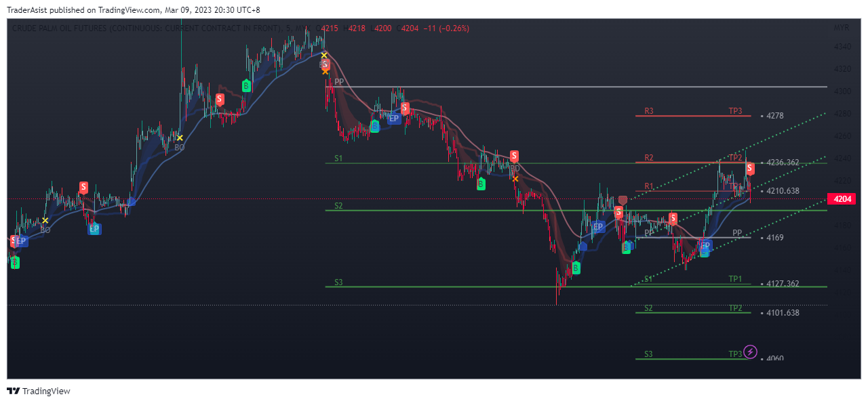The image size is (868, 403).
Task: Click the red 4204 current price tag
Action: (842, 199)
